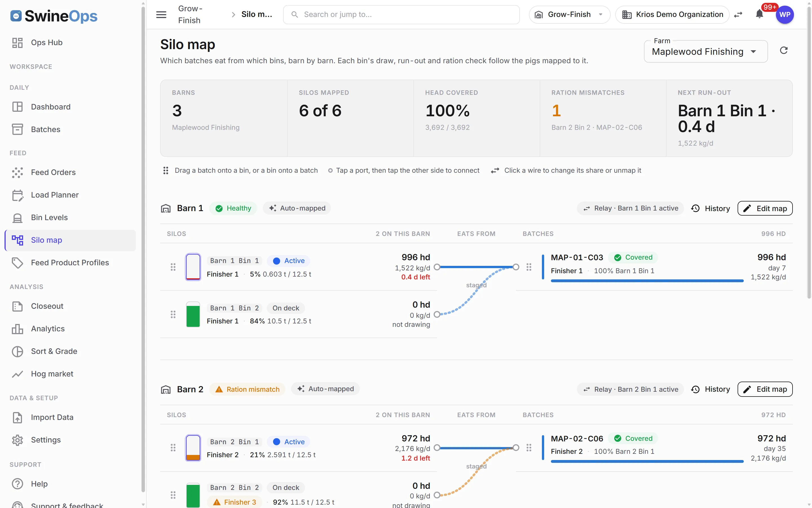
Task: Click the Grow-Finish breadcrumb link
Action: click(x=190, y=14)
